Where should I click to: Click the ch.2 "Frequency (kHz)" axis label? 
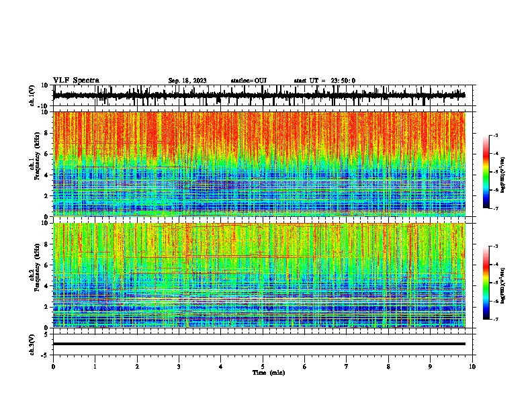pyautogui.click(x=37, y=267)
